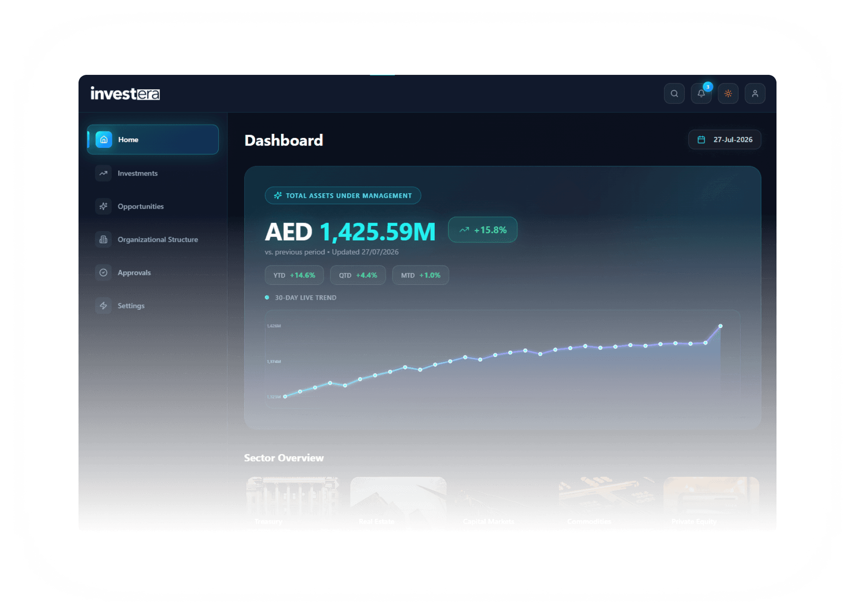This screenshot has height=616, width=855.
Task: Click the Settings lightning bolt icon
Action: (103, 306)
